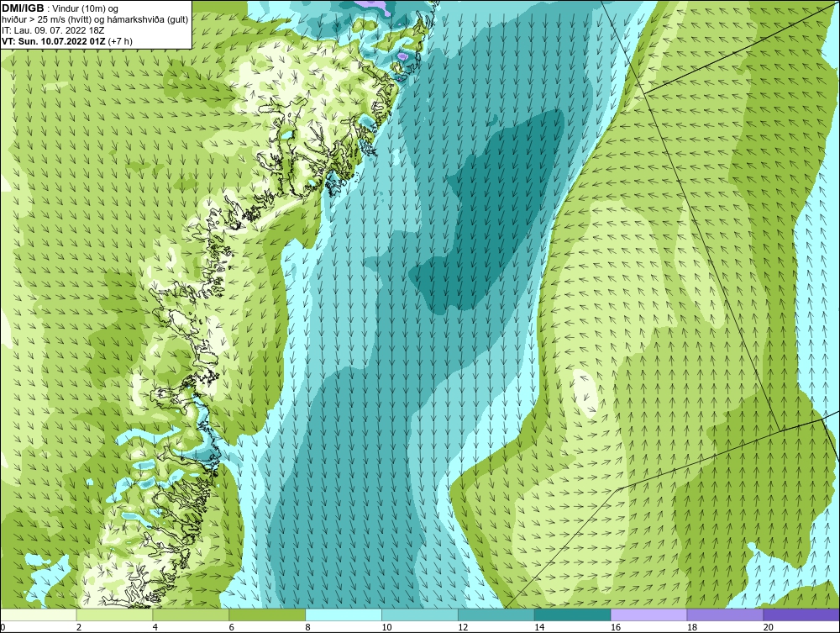840x633 pixels.
Task: Click the 12–14 m/s teal legend swatch
Action: pyautogui.click(x=496, y=615)
